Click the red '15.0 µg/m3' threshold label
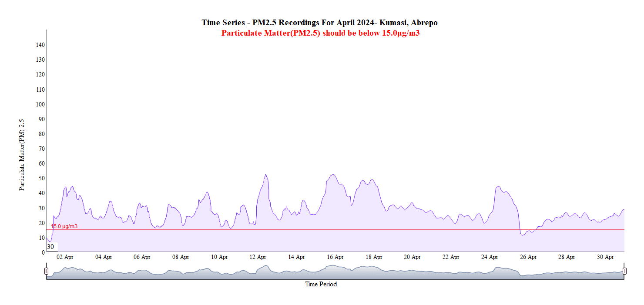Screen dimensions: 644x305 (x=64, y=226)
